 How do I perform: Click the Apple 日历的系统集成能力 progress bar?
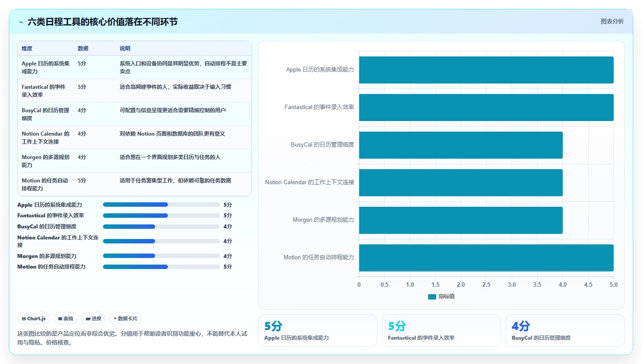tap(161, 205)
